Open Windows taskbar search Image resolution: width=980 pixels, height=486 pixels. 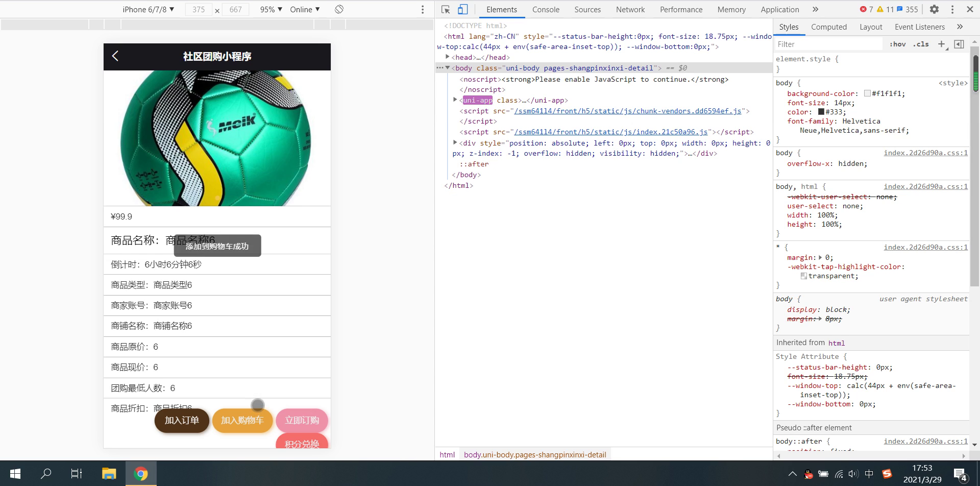coord(46,474)
